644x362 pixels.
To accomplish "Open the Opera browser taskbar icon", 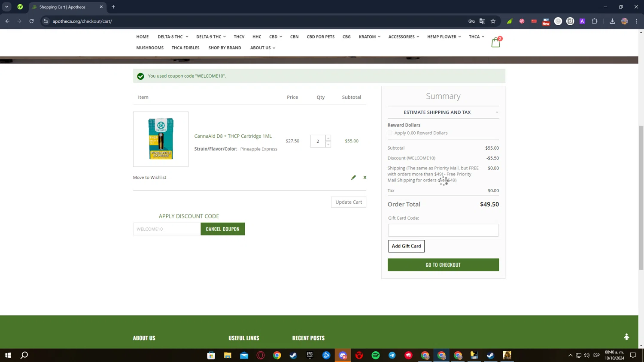I will [x=261, y=355].
